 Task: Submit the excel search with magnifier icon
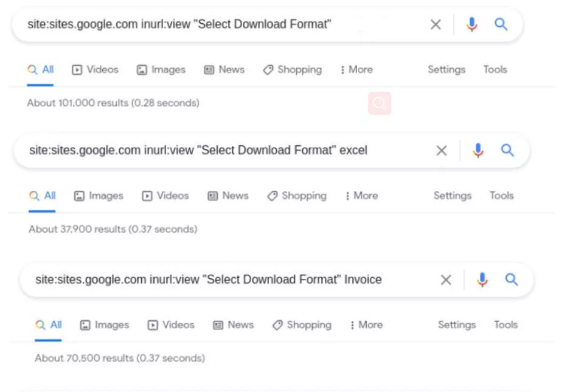click(507, 150)
